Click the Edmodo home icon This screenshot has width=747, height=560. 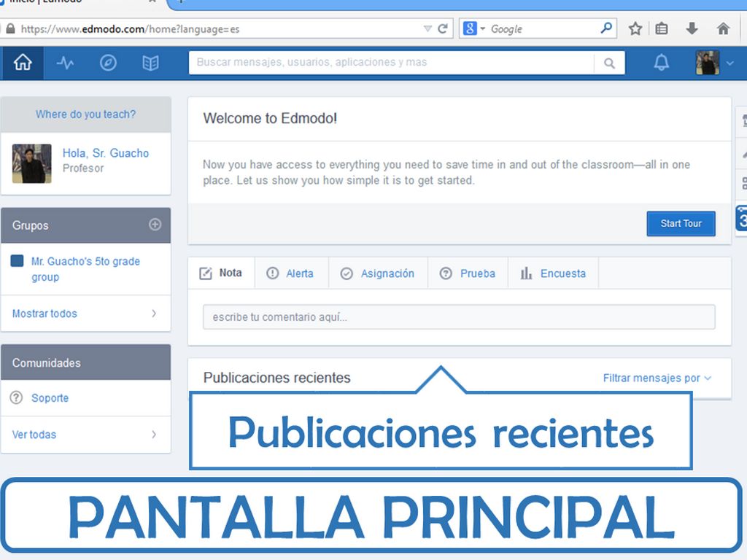pos(23,63)
